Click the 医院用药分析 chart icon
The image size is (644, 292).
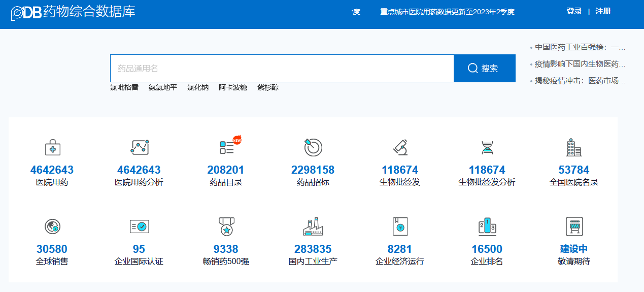139,147
